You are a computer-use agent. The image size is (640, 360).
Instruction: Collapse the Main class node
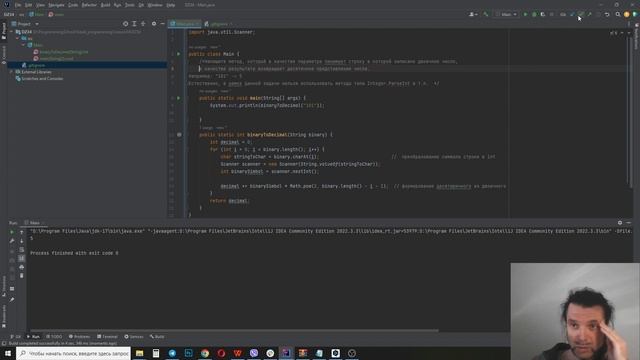[x=23, y=45]
